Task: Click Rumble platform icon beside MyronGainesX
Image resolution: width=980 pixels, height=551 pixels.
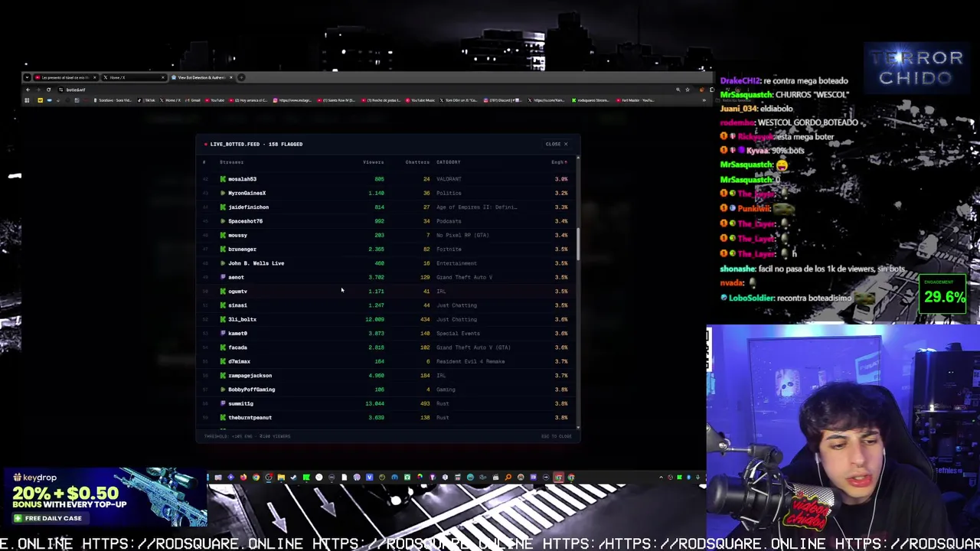Action: click(x=223, y=193)
